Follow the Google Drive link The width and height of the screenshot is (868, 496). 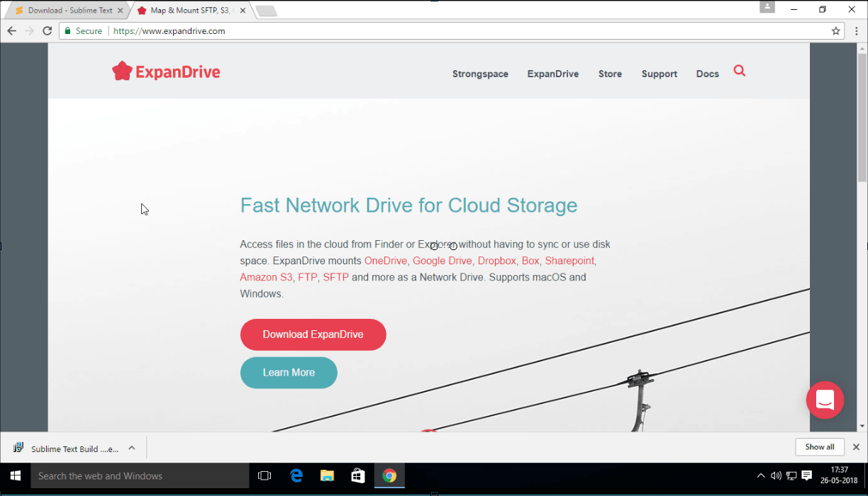point(443,261)
